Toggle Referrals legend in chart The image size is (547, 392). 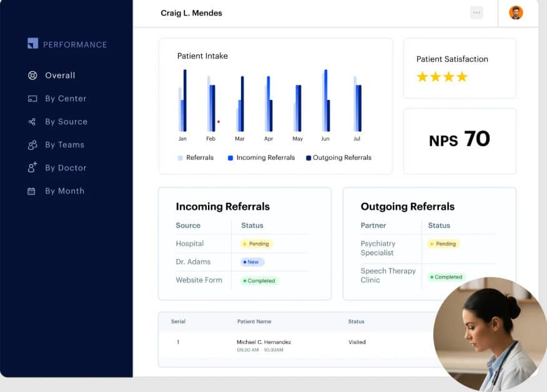tap(195, 158)
